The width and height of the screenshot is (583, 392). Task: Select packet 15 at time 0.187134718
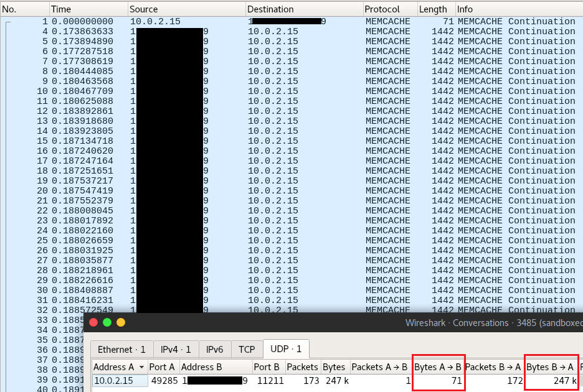click(x=291, y=141)
